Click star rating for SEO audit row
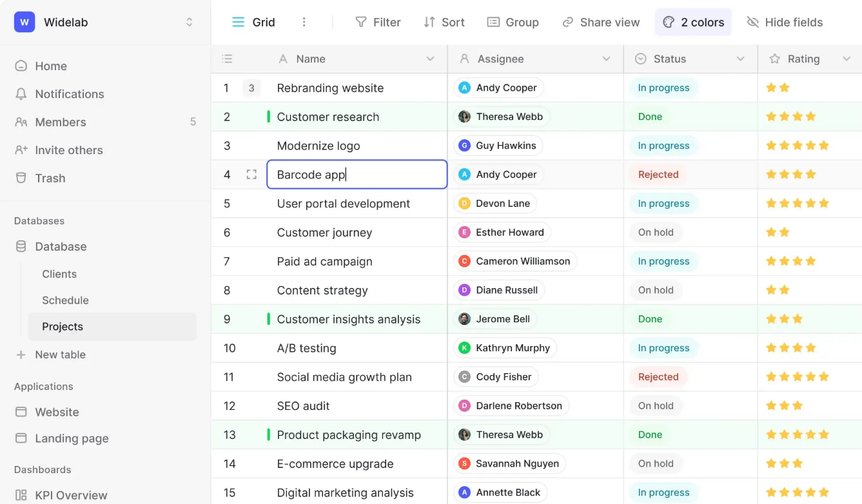This screenshot has height=504, width=862. [784, 406]
